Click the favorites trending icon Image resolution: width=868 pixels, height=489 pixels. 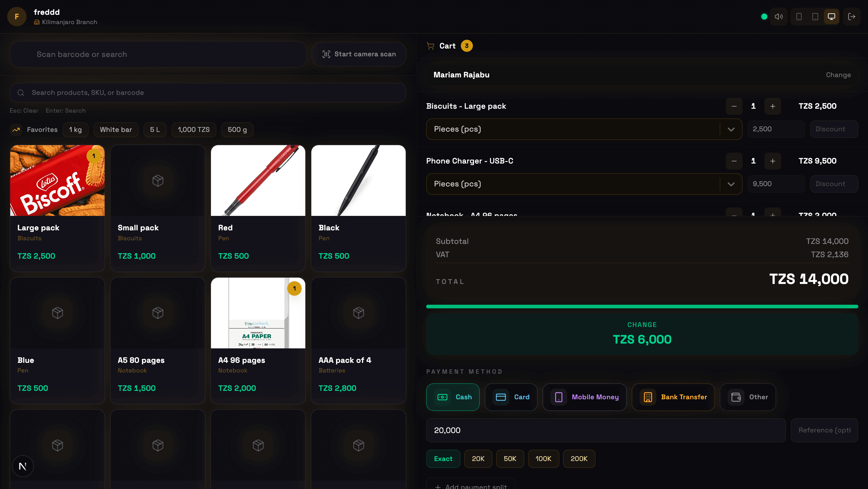(x=16, y=129)
